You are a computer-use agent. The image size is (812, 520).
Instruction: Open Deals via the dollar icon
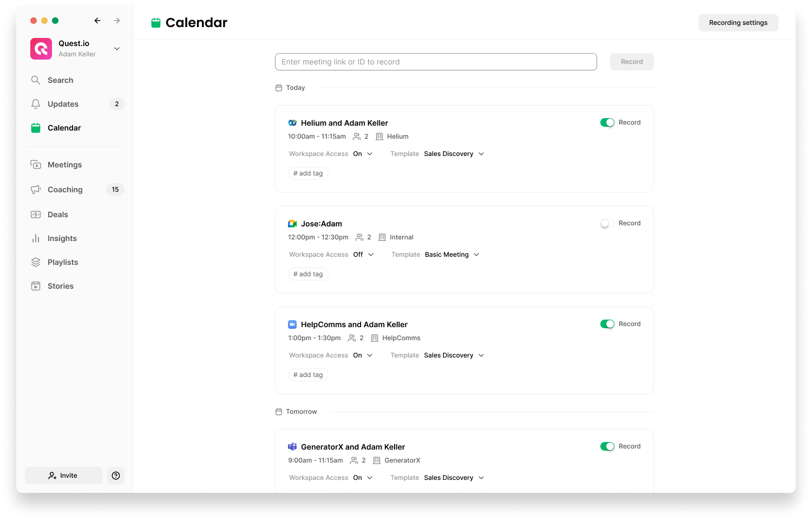35,214
